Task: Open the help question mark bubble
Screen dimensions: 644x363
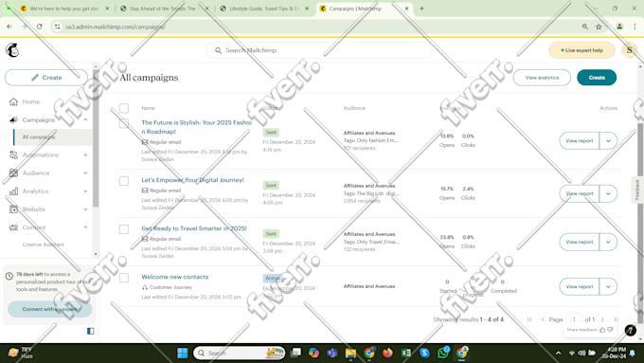Action: 630,330
